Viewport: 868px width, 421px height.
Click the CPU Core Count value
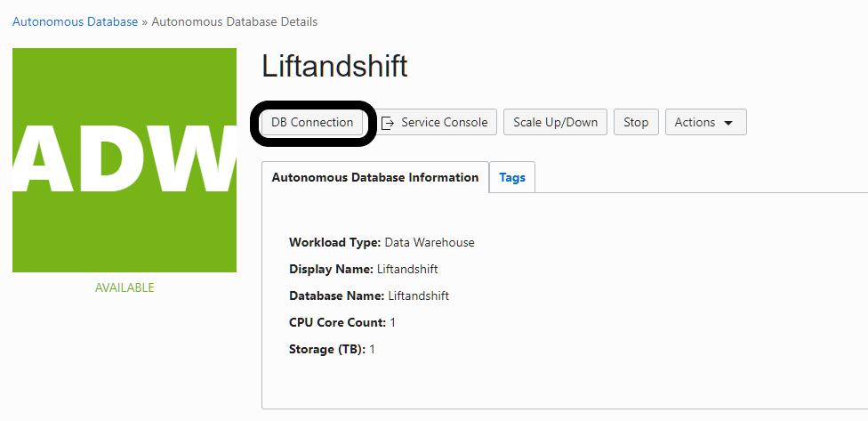coord(393,322)
